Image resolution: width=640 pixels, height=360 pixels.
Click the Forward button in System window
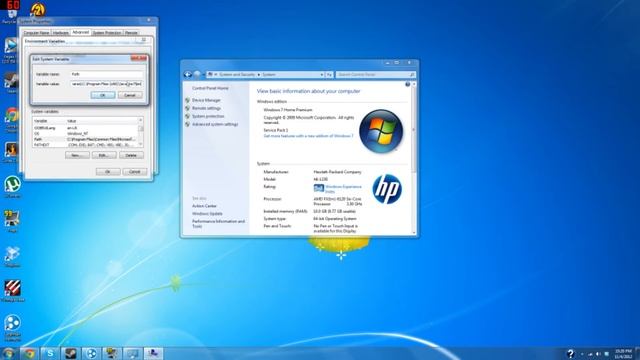(x=197, y=75)
